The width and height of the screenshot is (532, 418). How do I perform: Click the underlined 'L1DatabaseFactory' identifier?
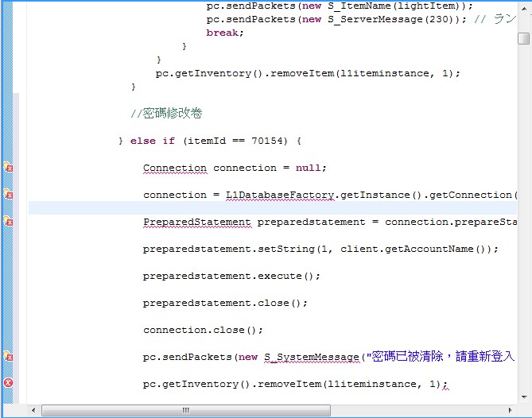coord(280,195)
